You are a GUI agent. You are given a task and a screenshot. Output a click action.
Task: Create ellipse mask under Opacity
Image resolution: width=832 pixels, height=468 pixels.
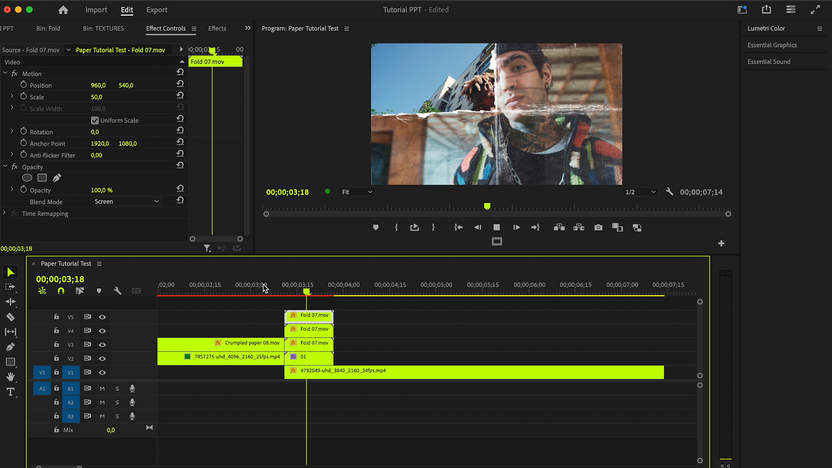click(x=28, y=178)
